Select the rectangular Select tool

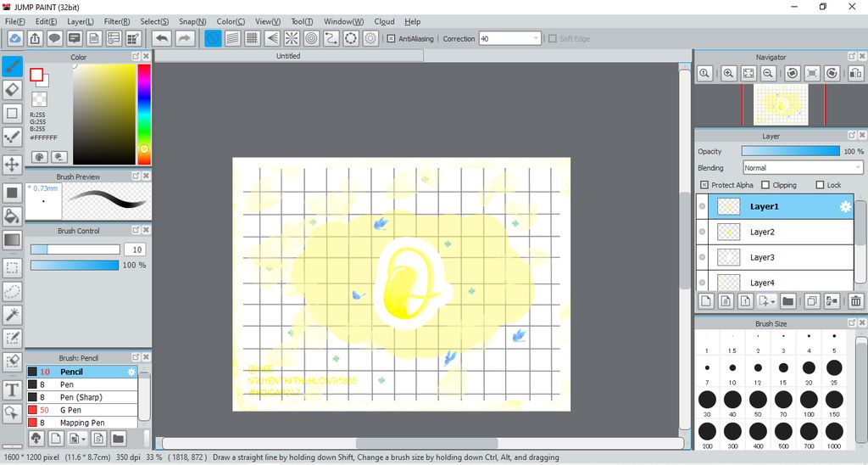(x=12, y=267)
